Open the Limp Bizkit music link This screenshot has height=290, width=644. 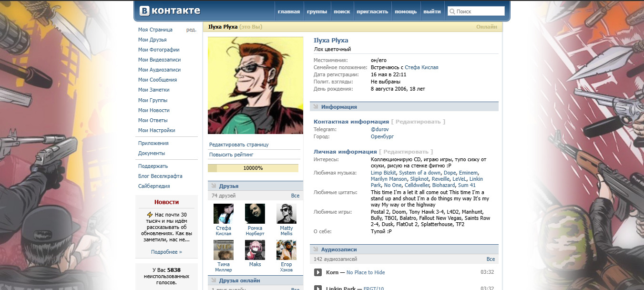[383, 173]
